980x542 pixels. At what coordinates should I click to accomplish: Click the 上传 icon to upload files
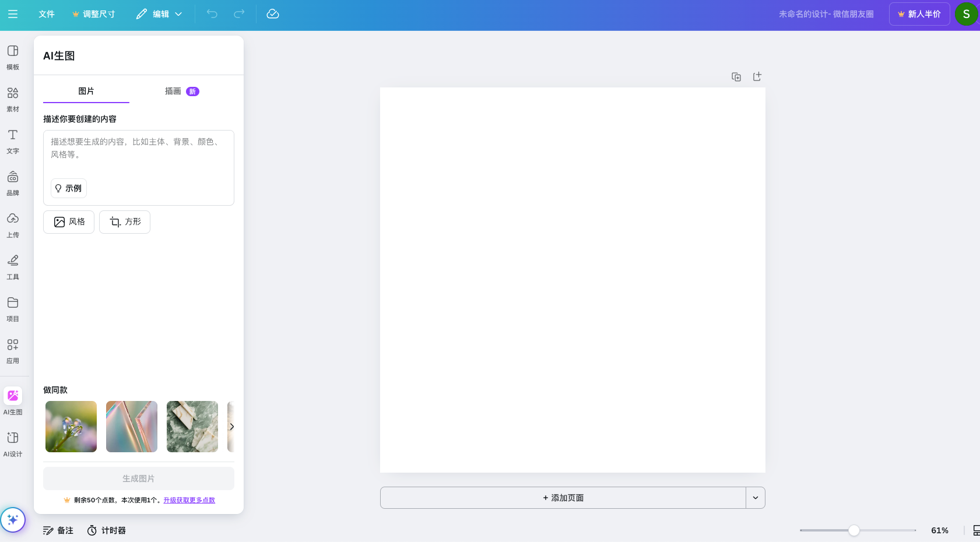point(13,224)
